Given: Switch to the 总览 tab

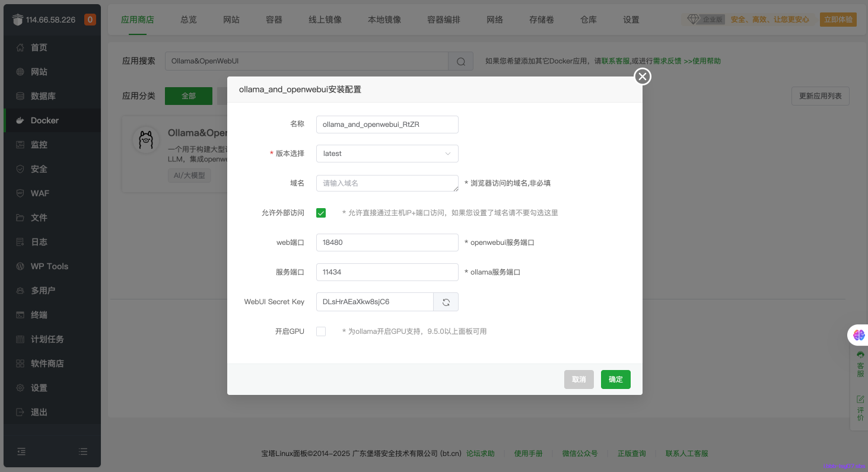Looking at the screenshot, I should 189,20.
